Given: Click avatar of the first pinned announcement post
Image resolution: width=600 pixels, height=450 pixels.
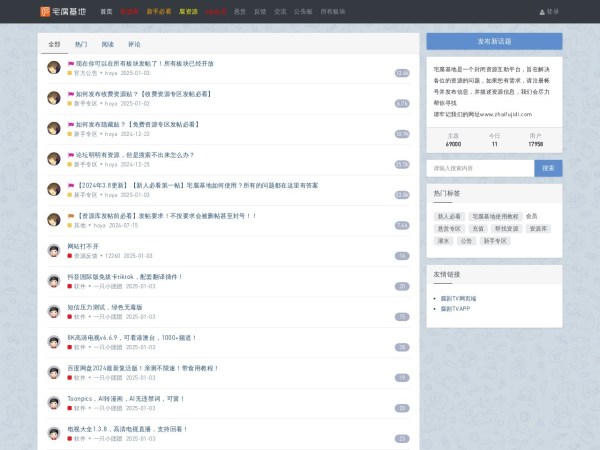Looking at the screenshot, I should pos(54,67).
